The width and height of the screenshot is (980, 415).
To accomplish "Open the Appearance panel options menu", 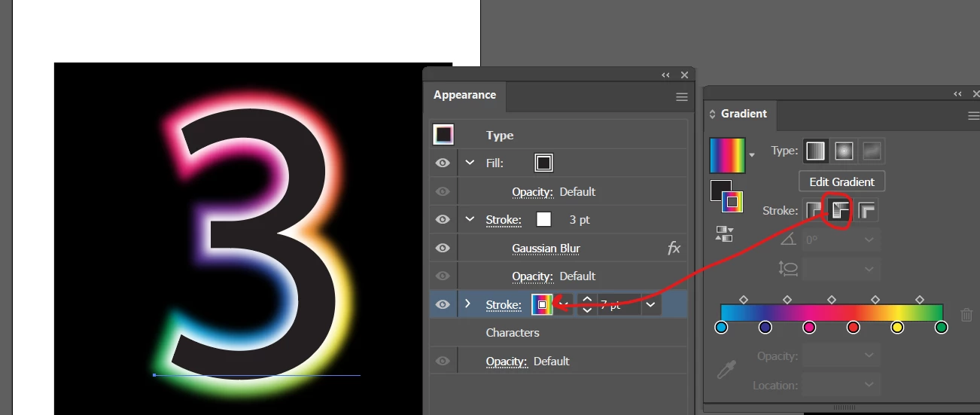I will [681, 97].
